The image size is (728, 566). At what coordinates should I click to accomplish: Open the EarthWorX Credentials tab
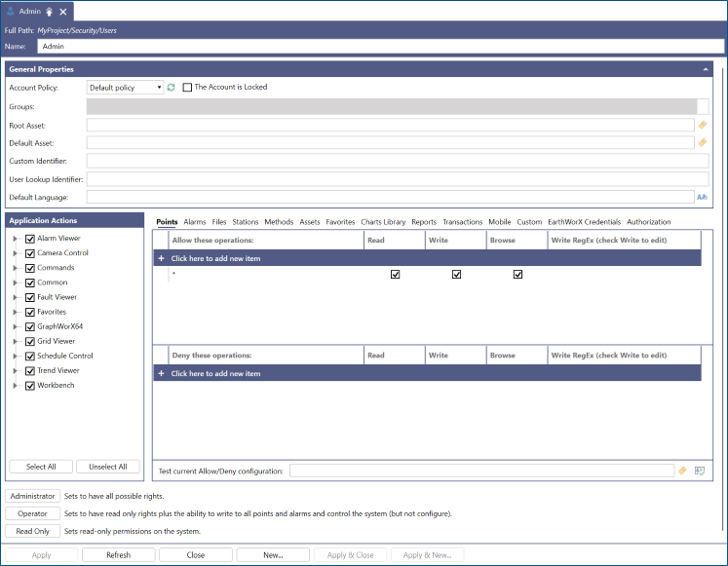point(584,222)
